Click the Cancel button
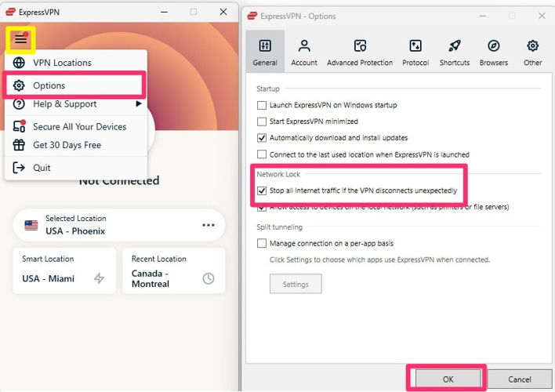555x392 pixels. pyautogui.click(x=519, y=379)
